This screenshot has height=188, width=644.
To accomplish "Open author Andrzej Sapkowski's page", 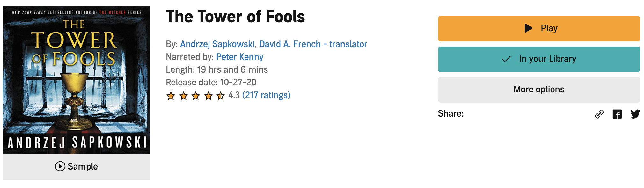I will coord(217,44).
